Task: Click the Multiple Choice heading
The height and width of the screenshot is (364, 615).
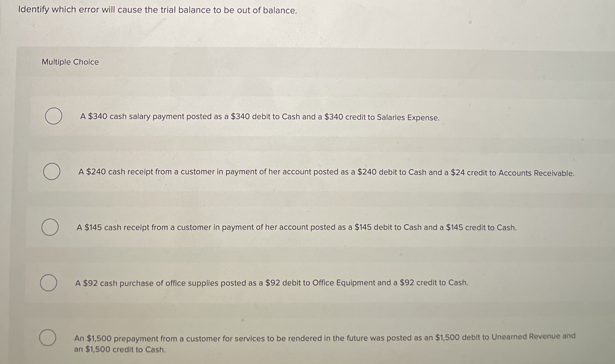Action: (70, 62)
